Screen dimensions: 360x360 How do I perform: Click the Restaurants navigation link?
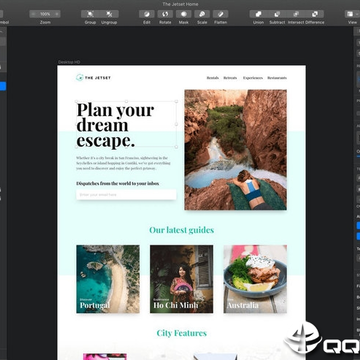[277, 78]
